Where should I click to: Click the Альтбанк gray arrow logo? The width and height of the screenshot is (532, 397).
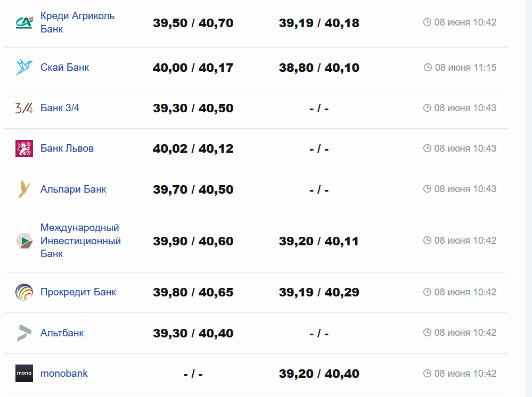[x=24, y=333]
